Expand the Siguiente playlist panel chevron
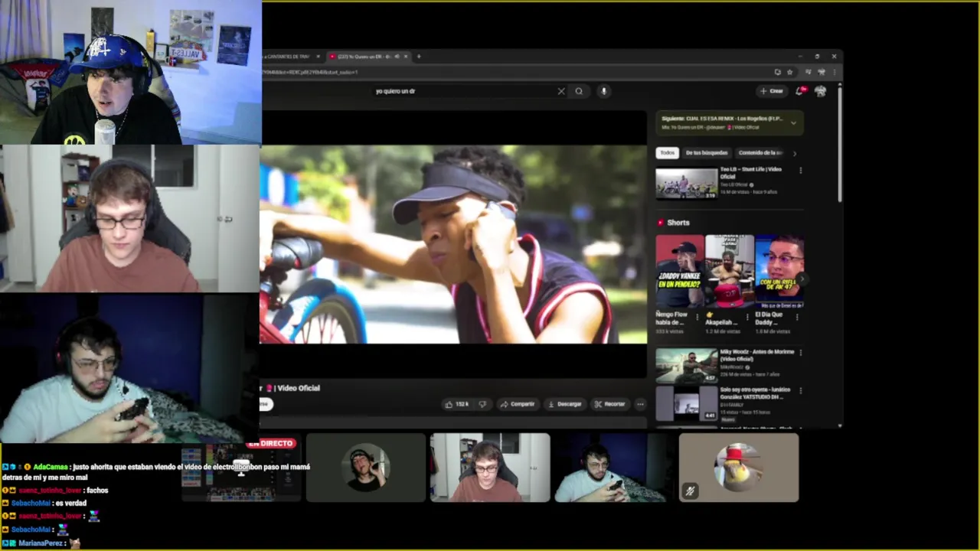980x551 pixels. tap(793, 122)
